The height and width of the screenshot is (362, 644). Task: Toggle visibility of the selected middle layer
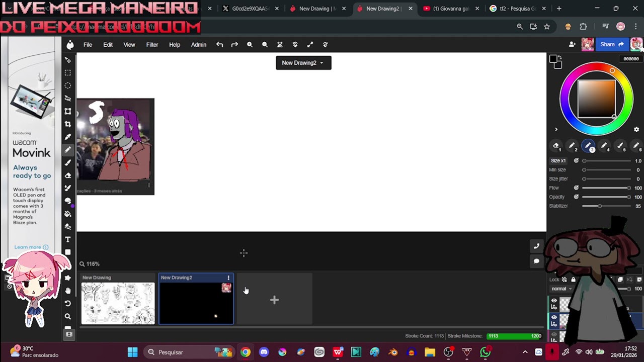pos(554,318)
